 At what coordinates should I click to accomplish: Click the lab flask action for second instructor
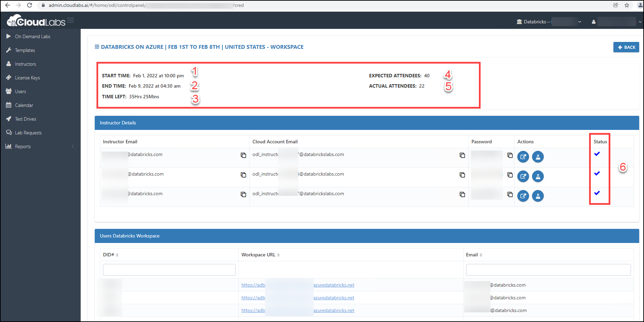tap(538, 176)
